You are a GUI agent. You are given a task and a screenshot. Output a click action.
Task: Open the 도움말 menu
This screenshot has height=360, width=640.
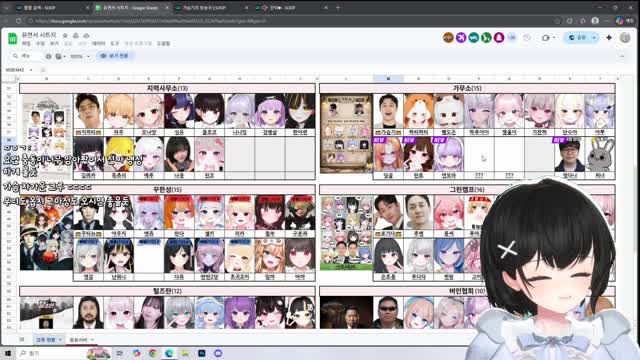click(x=163, y=44)
